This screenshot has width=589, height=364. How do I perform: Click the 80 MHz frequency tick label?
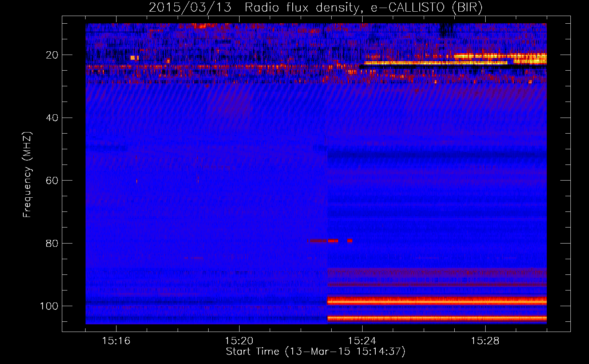[x=52, y=243]
